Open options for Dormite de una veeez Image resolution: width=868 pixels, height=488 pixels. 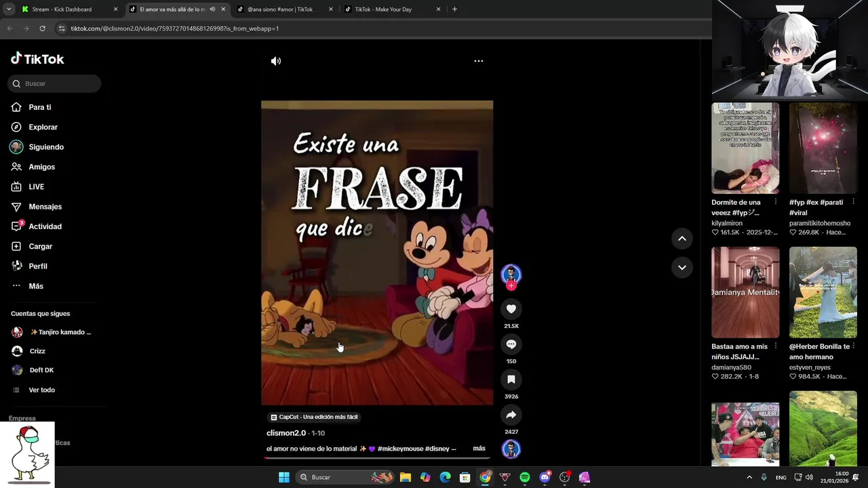(776, 202)
